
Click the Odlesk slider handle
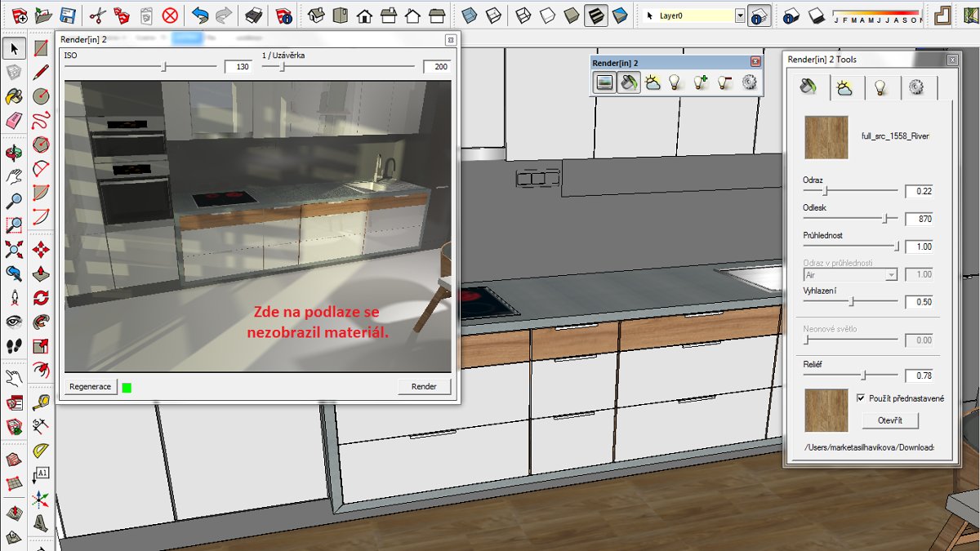886,219
